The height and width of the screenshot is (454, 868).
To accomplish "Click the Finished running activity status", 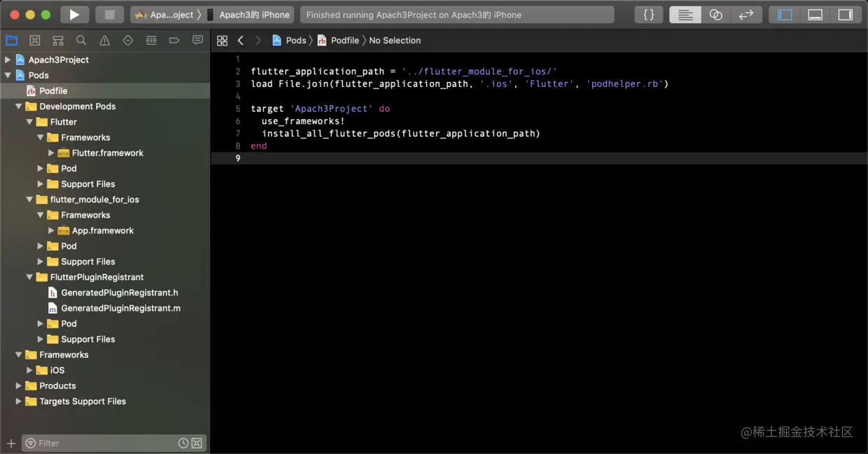I will pyautogui.click(x=457, y=15).
